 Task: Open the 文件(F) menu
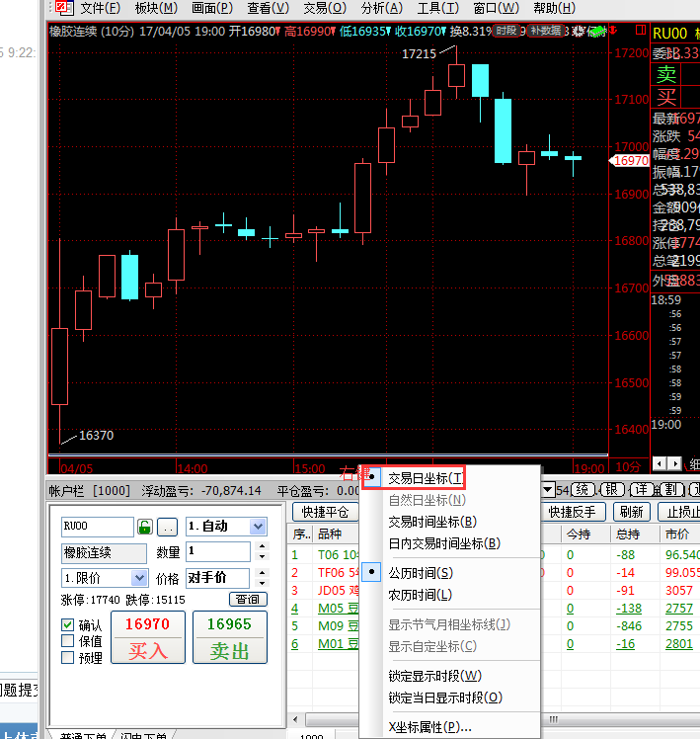tap(101, 8)
